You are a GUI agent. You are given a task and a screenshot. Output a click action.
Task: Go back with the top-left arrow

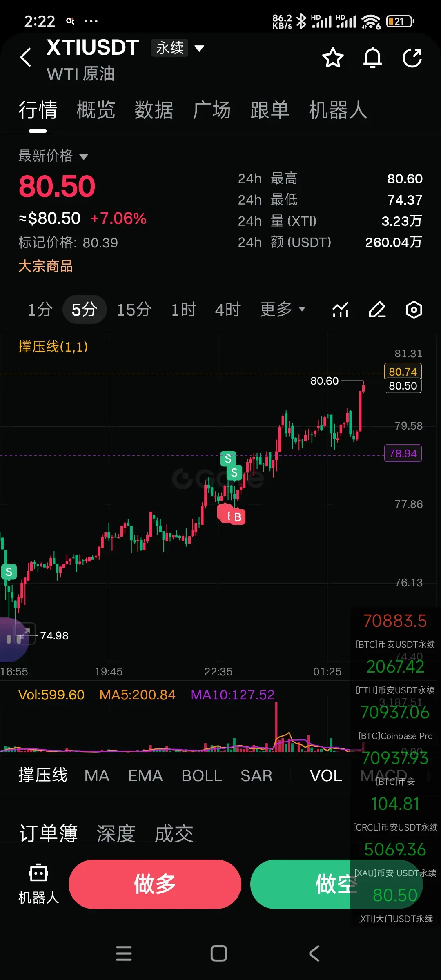(x=26, y=57)
